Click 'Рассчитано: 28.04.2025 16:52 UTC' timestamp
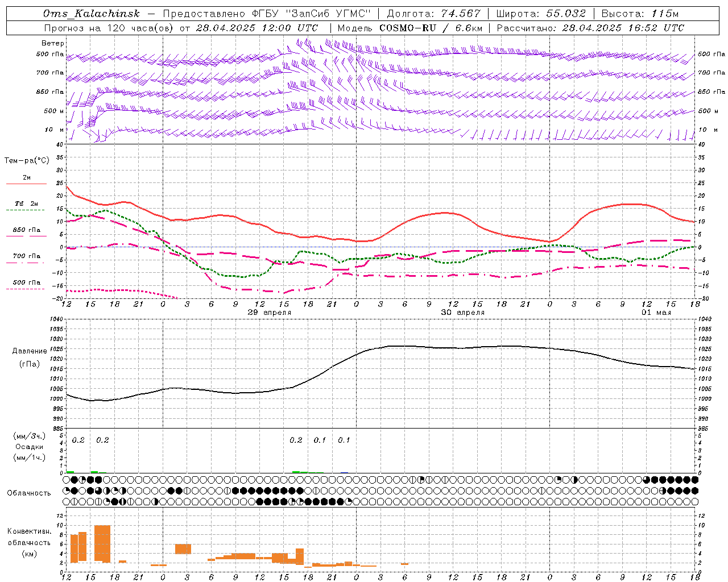Viewport: 728px width, 582px height. click(x=590, y=28)
